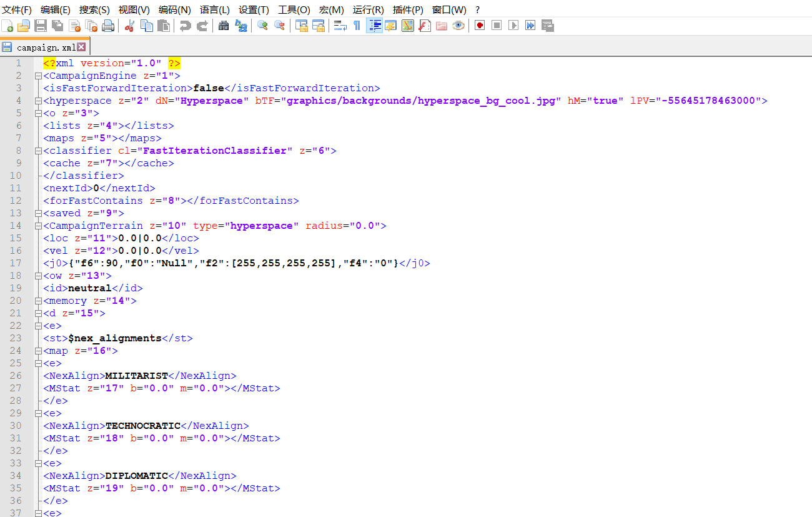Open the 编码(N) encoding menu

click(175, 9)
